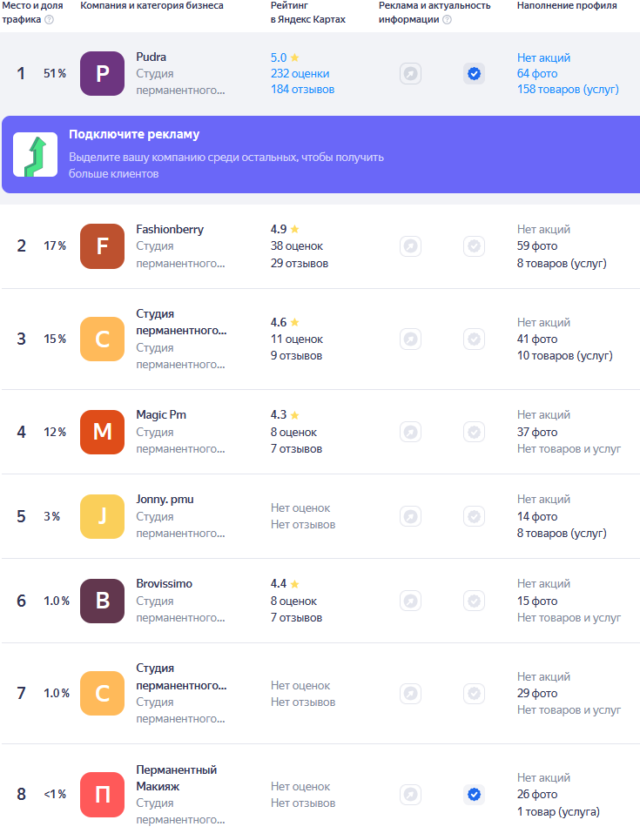Click the green arrow icon in ad banner
640x840 pixels.
36,155
